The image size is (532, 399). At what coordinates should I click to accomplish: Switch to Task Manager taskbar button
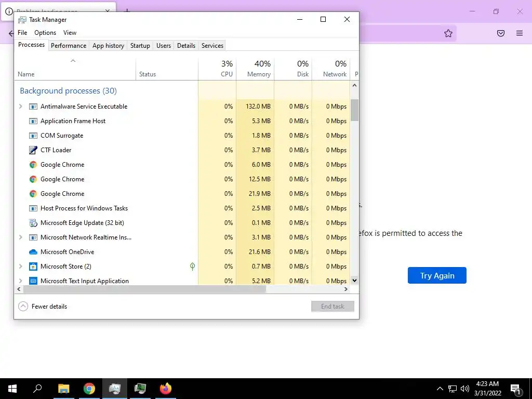115,389
